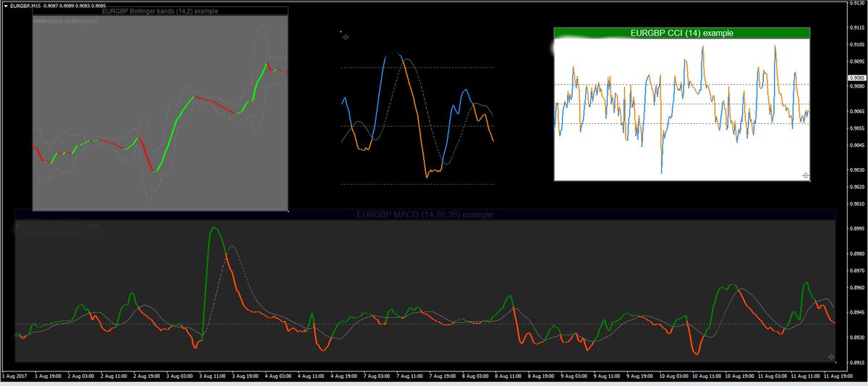Click the 7 Aug 03:00 time axis label

tap(377, 377)
